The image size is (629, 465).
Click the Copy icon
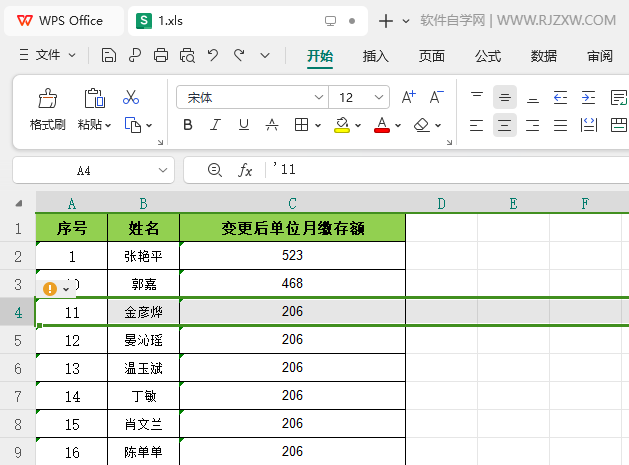point(133,125)
